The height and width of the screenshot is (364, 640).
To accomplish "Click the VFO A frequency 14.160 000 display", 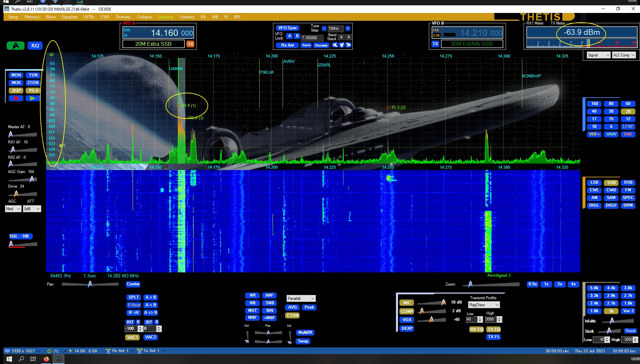I will click(x=158, y=33).
